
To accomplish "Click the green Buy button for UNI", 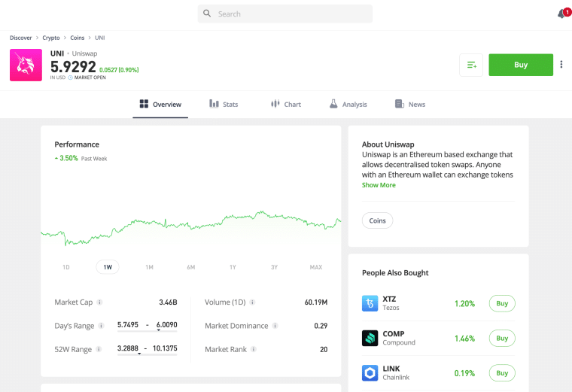I will pyautogui.click(x=521, y=65).
